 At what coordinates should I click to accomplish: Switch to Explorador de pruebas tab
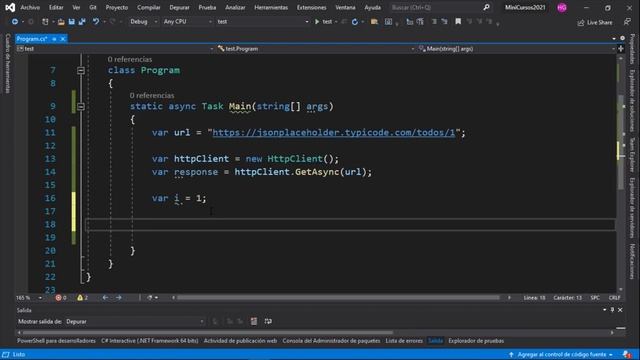(476, 341)
